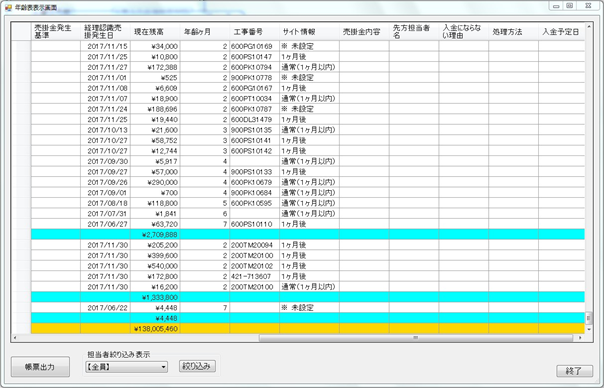The height and width of the screenshot is (388, 604).
Task: Click the application icon in the title bar
Action: coord(8,7)
